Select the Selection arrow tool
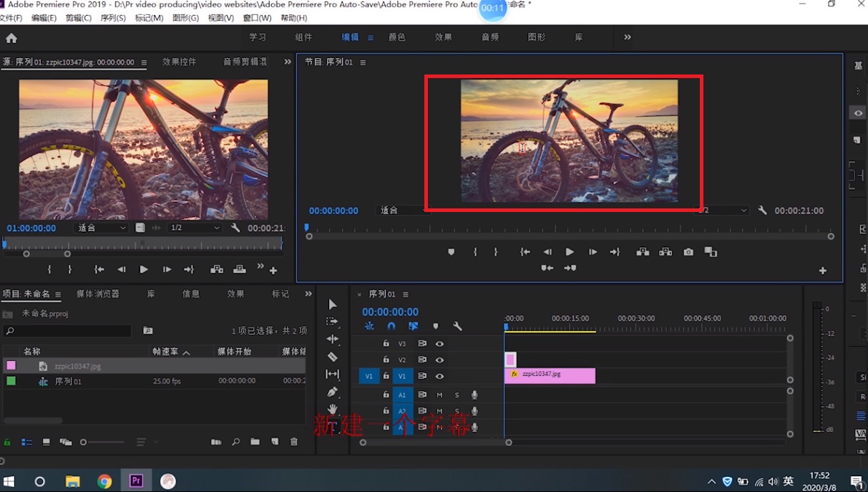This screenshot has height=492, width=868. click(332, 305)
